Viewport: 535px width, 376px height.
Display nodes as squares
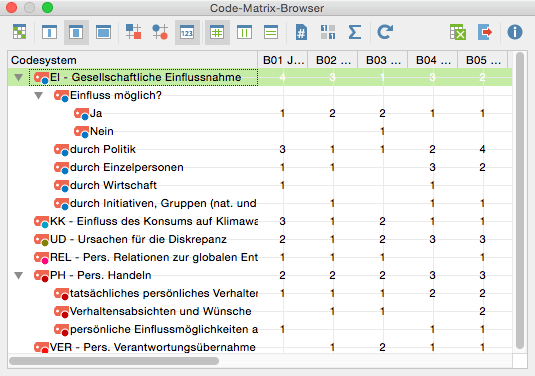point(133,32)
